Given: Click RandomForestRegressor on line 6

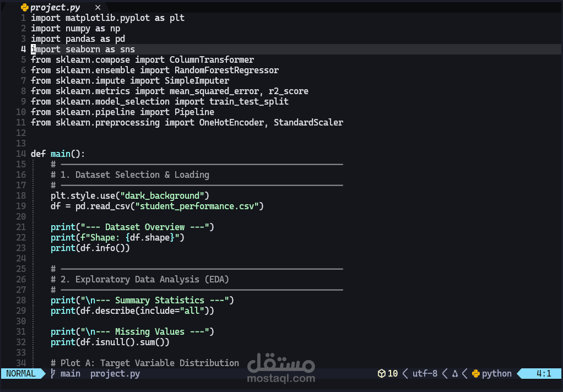Looking at the screenshot, I should click(x=226, y=70).
